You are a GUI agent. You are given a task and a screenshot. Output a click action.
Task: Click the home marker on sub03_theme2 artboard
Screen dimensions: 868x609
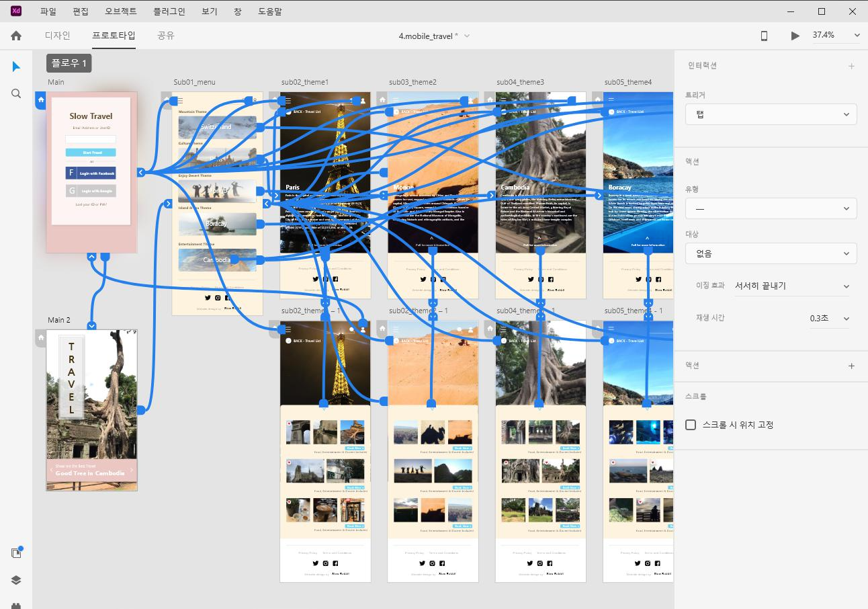pos(382,100)
